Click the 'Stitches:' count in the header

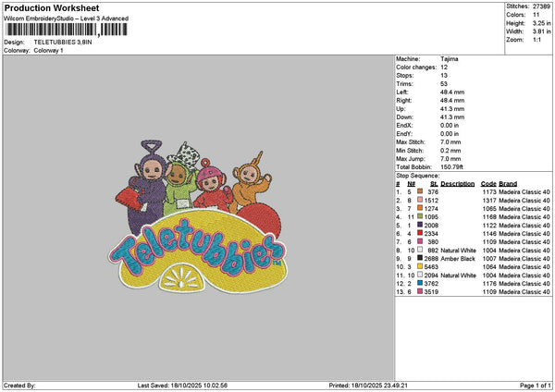[541, 6]
